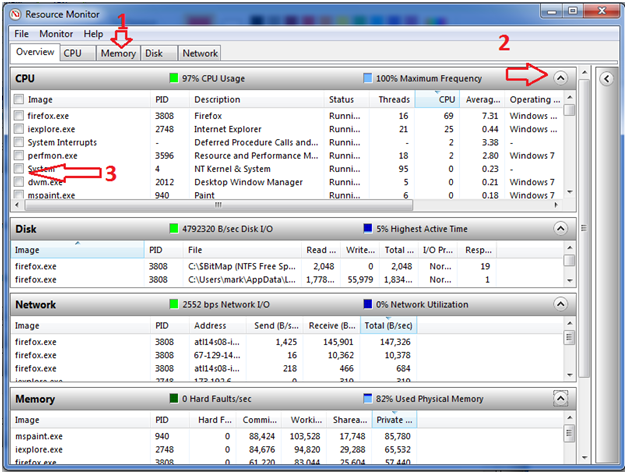This screenshot has height=472, width=625.
Task: Click the green Disk I/O indicator square
Action: pyautogui.click(x=174, y=228)
